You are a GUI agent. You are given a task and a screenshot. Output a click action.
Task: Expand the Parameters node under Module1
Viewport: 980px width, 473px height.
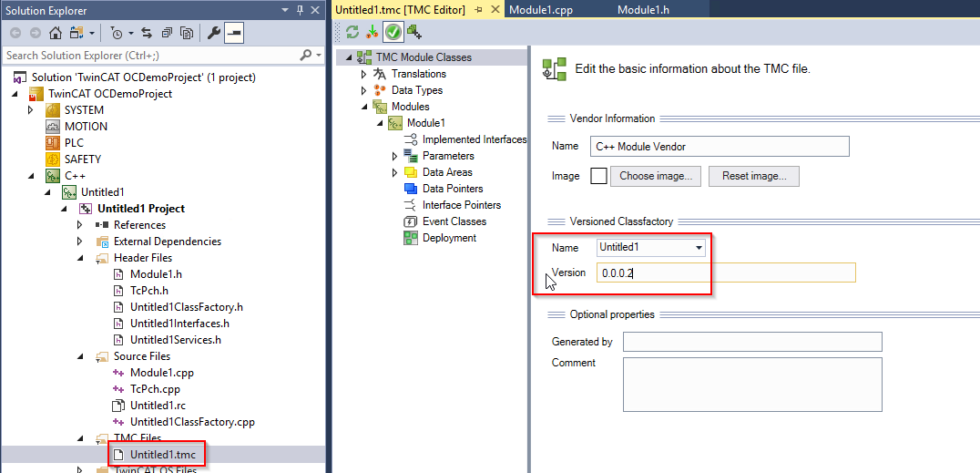tap(394, 156)
